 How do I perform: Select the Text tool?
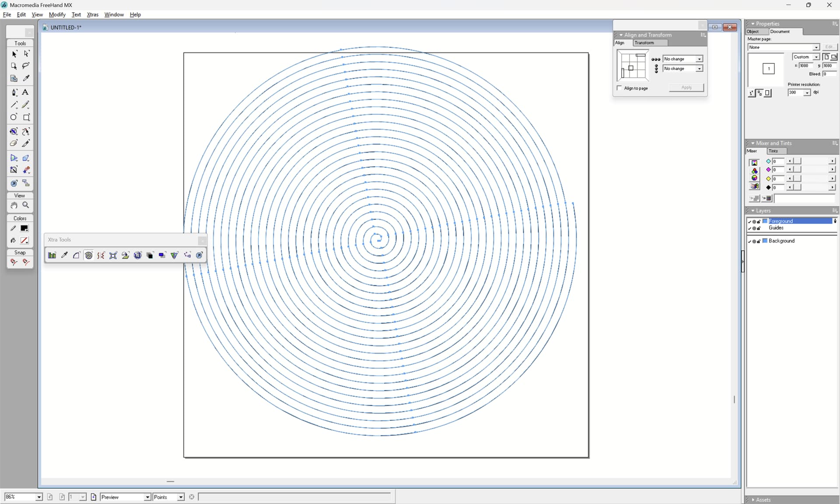(25, 92)
